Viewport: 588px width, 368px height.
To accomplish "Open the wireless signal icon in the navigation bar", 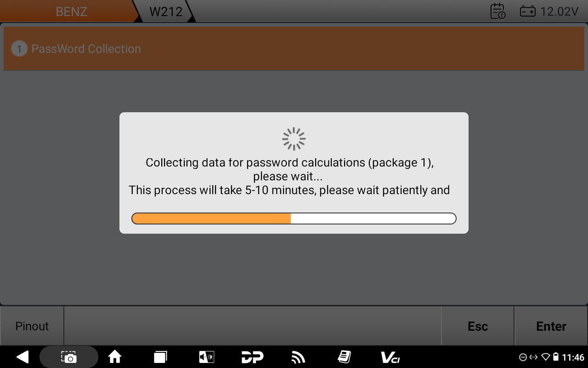I will pos(298,357).
